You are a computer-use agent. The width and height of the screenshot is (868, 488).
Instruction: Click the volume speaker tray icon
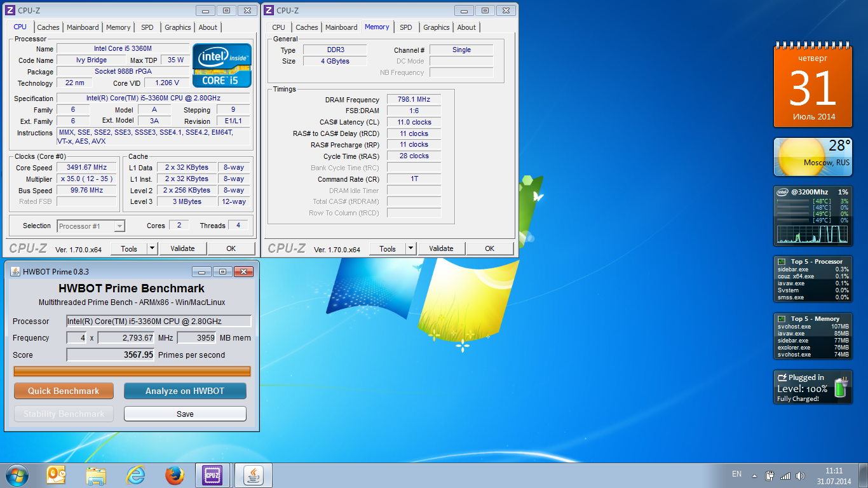click(x=800, y=475)
